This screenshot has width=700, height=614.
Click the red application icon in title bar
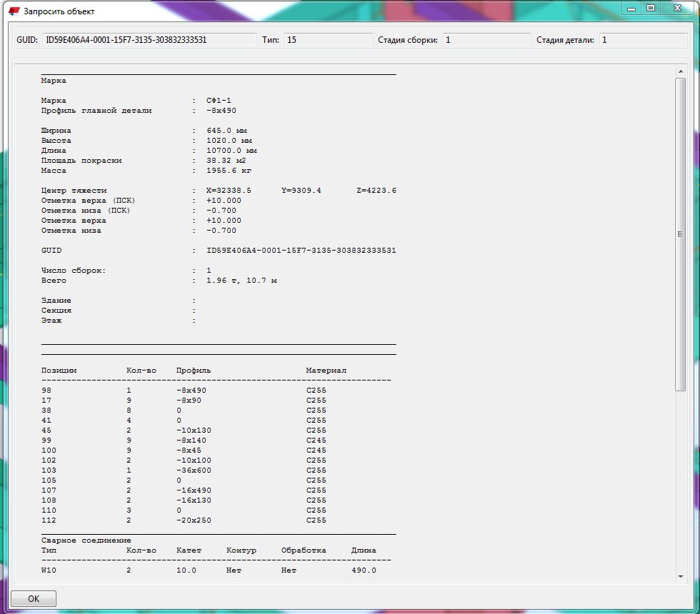pyautogui.click(x=14, y=11)
